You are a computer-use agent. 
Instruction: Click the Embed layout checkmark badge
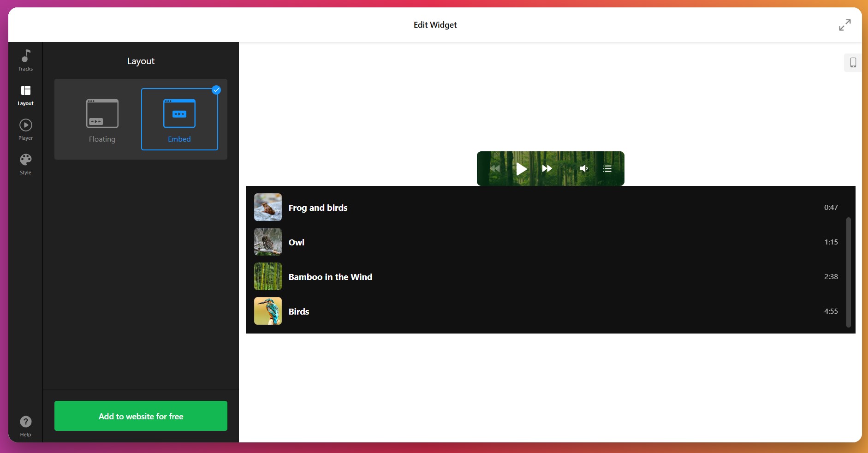(216, 90)
